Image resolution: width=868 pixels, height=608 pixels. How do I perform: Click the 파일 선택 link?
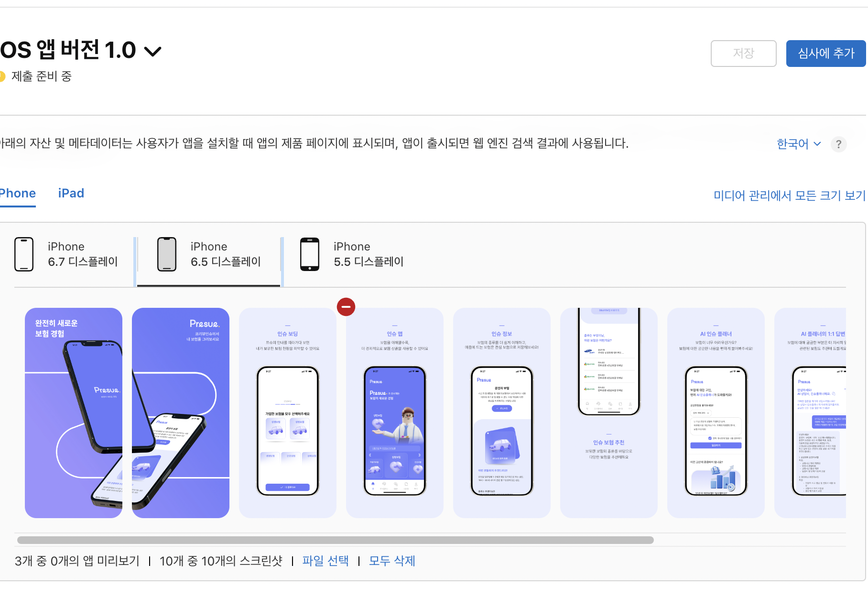325,561
